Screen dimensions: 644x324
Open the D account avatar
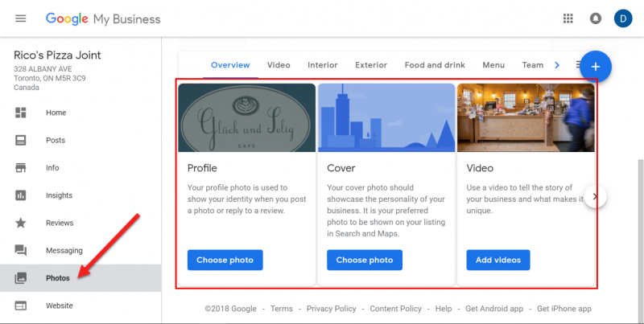622,18
